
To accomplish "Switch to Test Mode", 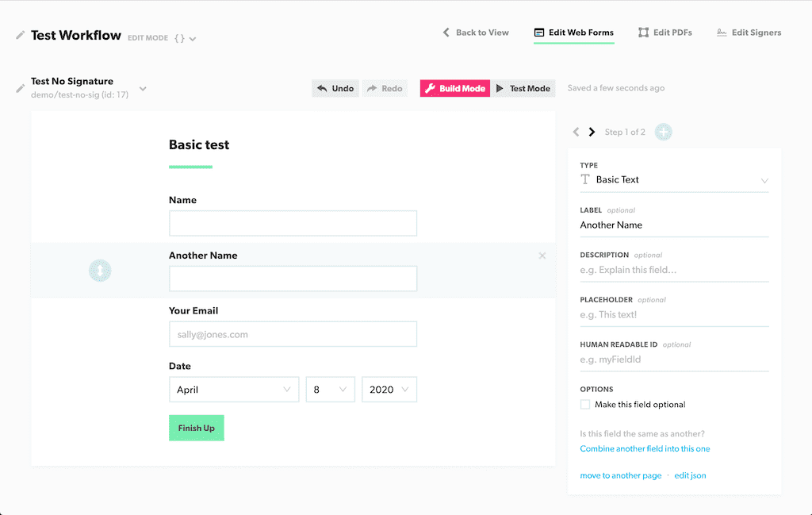I will (523, 88).
